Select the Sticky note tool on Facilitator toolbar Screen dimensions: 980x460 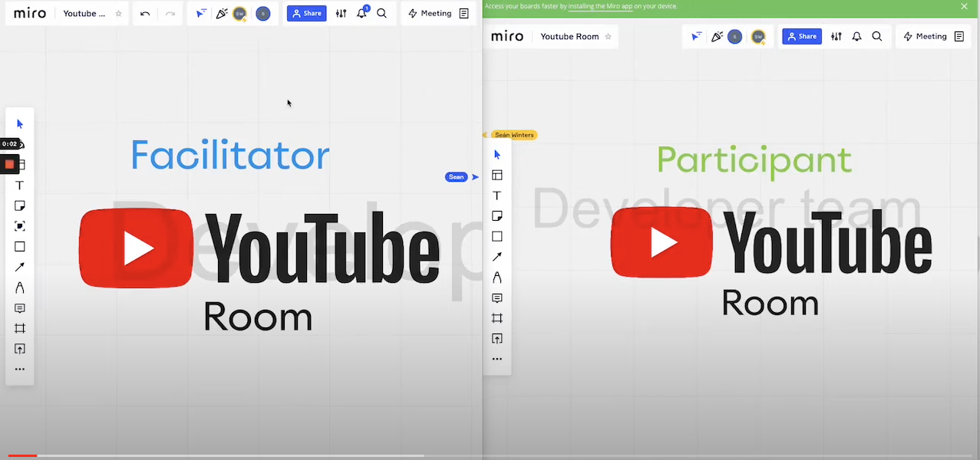[x=20, y=205]
